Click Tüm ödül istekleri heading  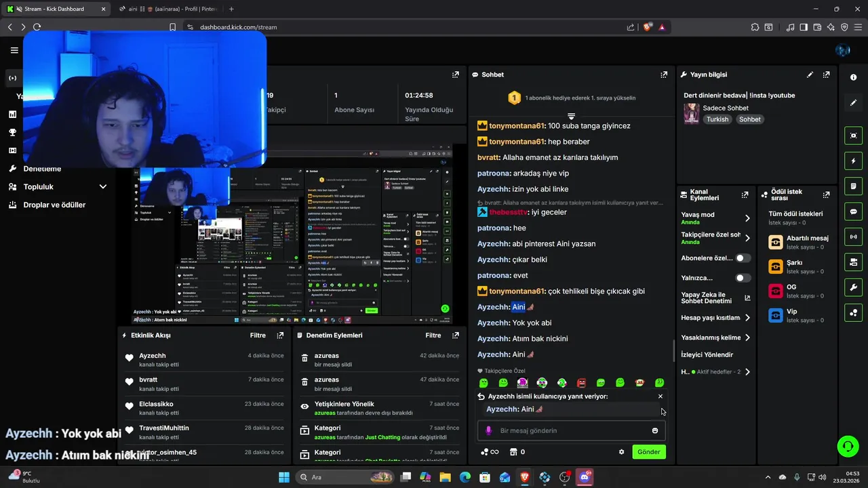click(x=795, y=213)
